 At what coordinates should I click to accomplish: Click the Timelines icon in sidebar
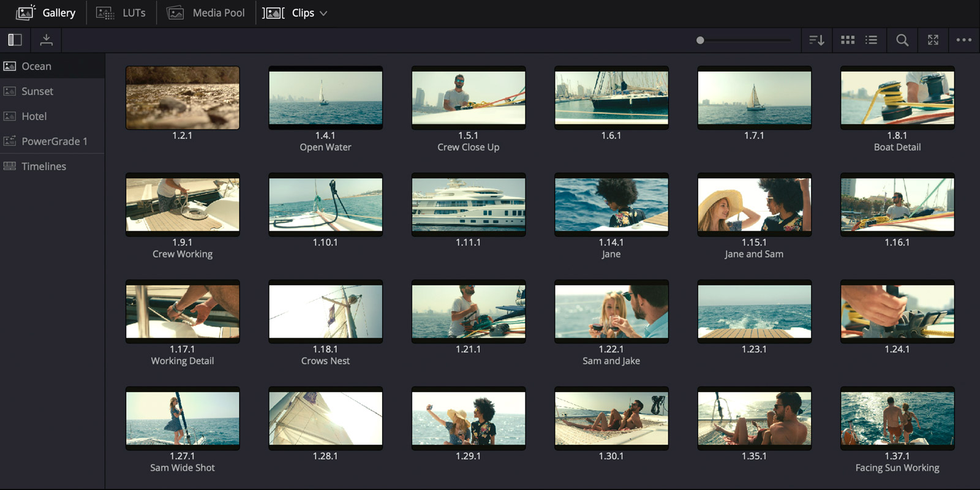[x=10, y=167]
